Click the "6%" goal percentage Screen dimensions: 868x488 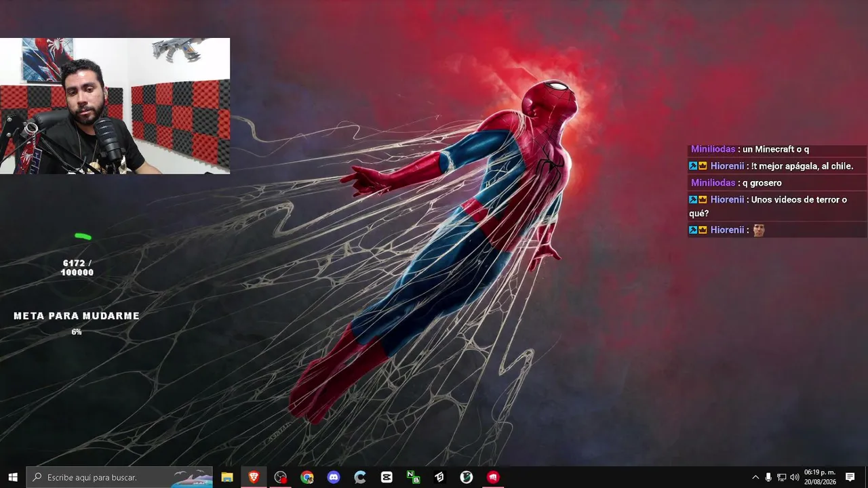77,332
